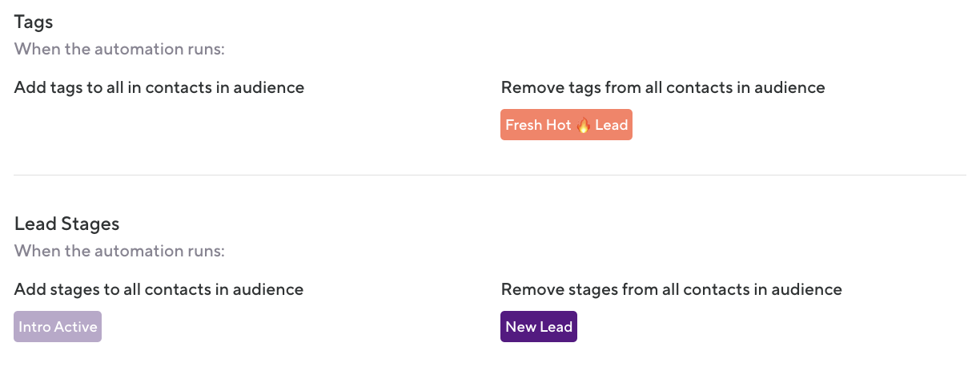
Task: Click the word 'Lead' in the orange tag
Action: (x=611, y=125)
